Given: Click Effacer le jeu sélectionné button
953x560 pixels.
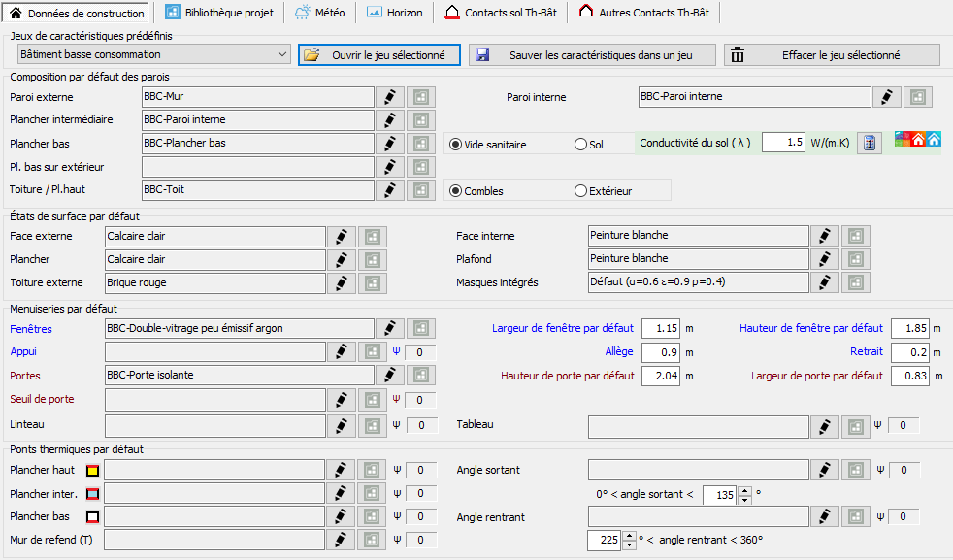Looking at the screenshot, I should 832,55.
